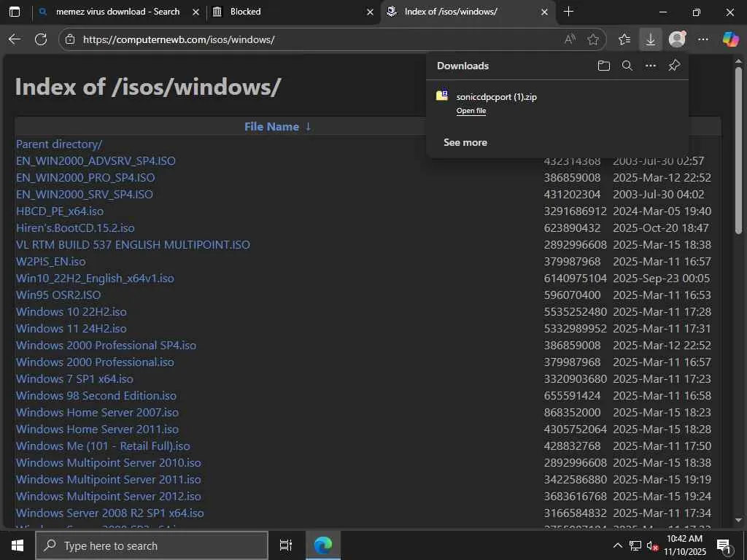Download EN_WIN2000_SRV_SP4.ISO
The width and height of the screenshot is (747, 560).
point(85,194)
